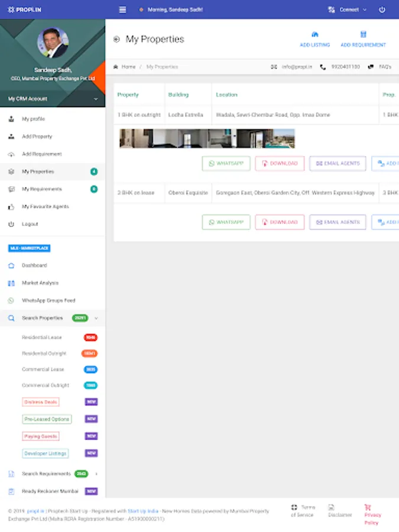Click the My Requirements count badge
This screenshot has height=532, width=399.
[x=94, y=189]
